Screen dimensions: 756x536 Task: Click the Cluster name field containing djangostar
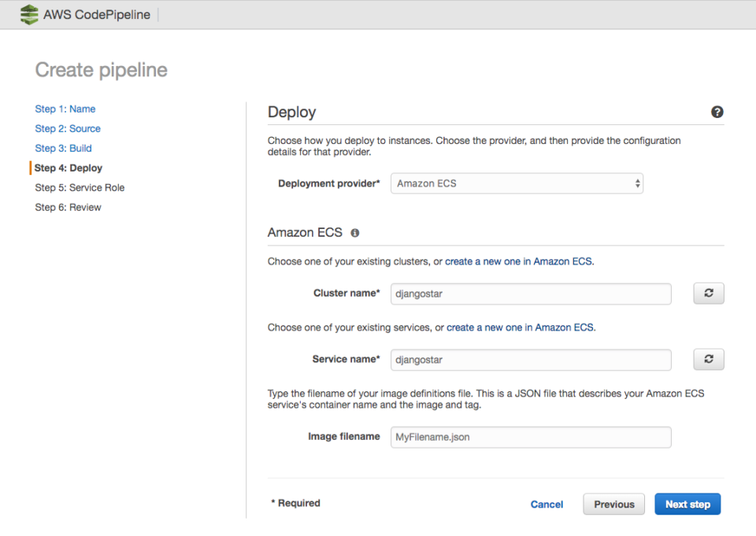point(530,293)
